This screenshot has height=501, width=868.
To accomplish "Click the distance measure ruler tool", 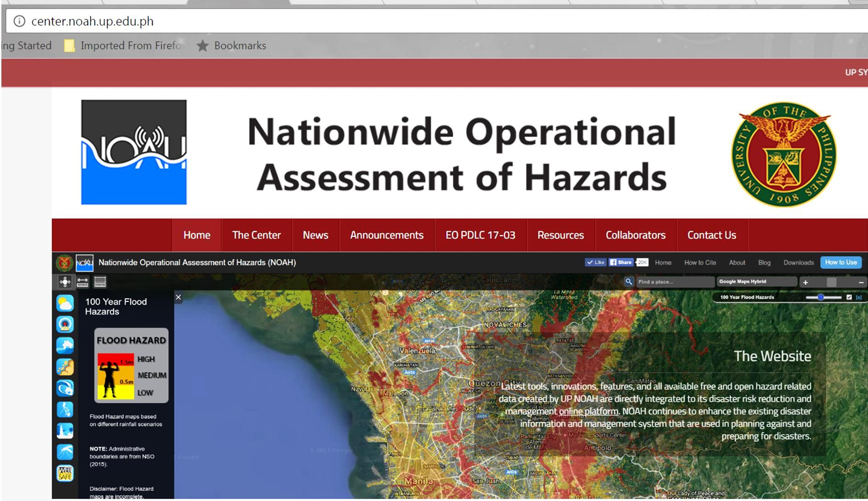I will pyautogui.click(x=82, y=282).
